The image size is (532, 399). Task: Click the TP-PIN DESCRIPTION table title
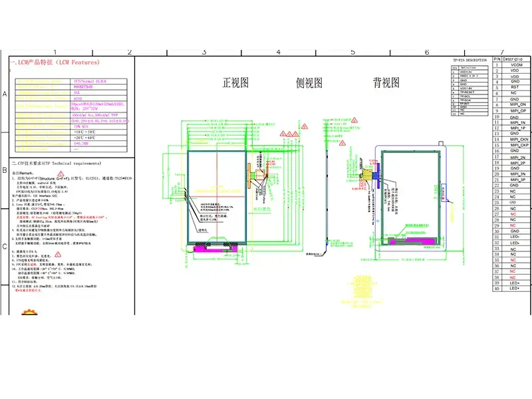pyautogui.click(x=469, y=61)
